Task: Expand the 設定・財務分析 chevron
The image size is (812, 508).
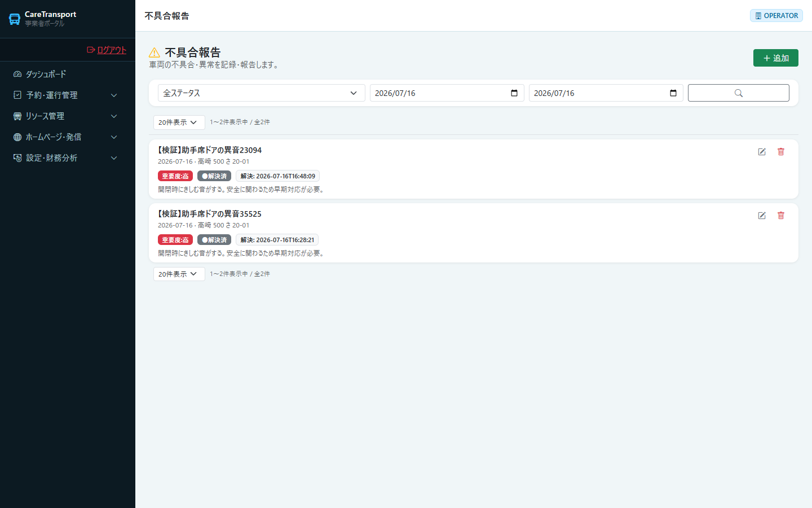Action: click(x=114, y=158)
